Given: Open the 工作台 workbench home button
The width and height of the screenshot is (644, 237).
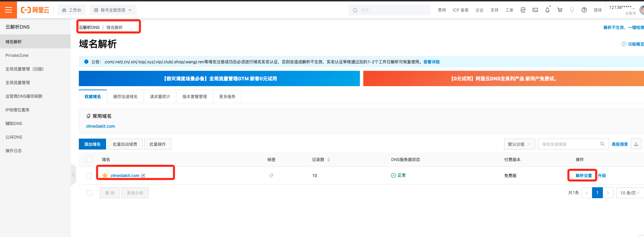Looking at the screenshot, I should (72, 10).
